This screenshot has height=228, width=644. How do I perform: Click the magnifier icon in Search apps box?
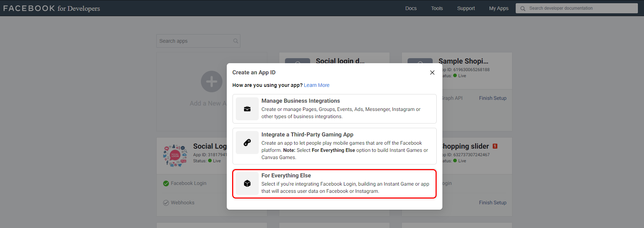click(236, 41)
